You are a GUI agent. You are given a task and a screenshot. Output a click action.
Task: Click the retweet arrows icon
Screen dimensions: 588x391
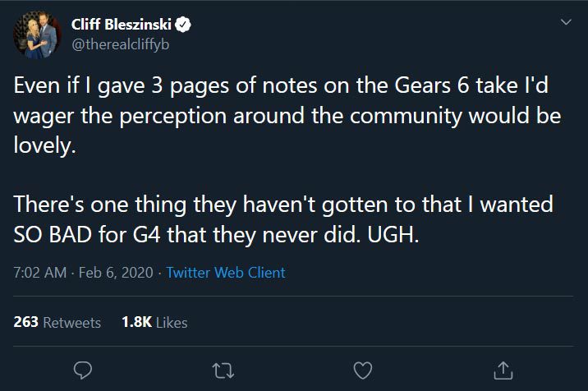(223, 370)
